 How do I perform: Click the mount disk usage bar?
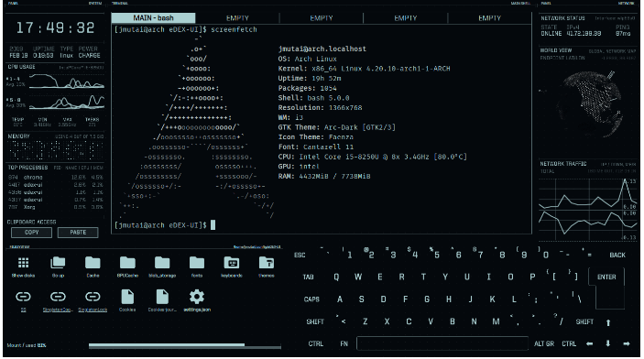click(185, 345)
